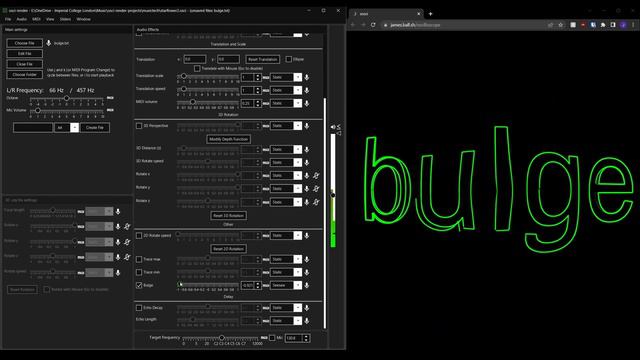Click the mic icon in the 2D Rotate speed row
The image size is (640, 360).
click(x=307, y=236)
